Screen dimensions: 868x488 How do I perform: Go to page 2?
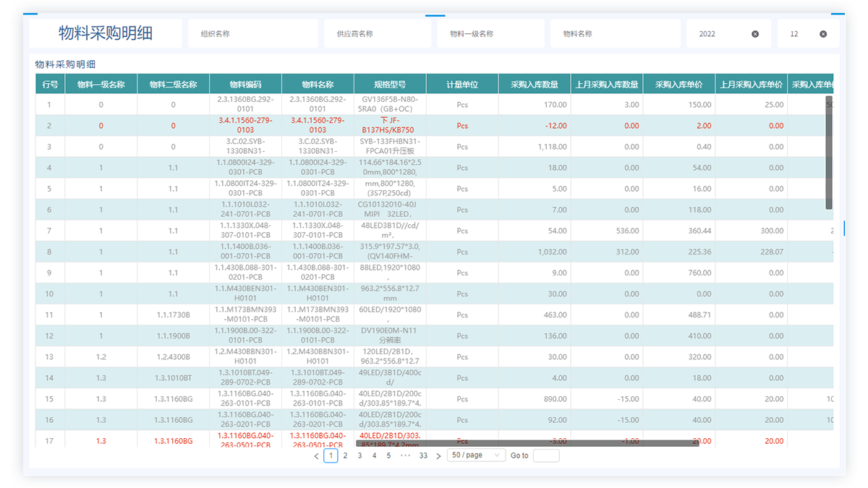coord(345,455)
